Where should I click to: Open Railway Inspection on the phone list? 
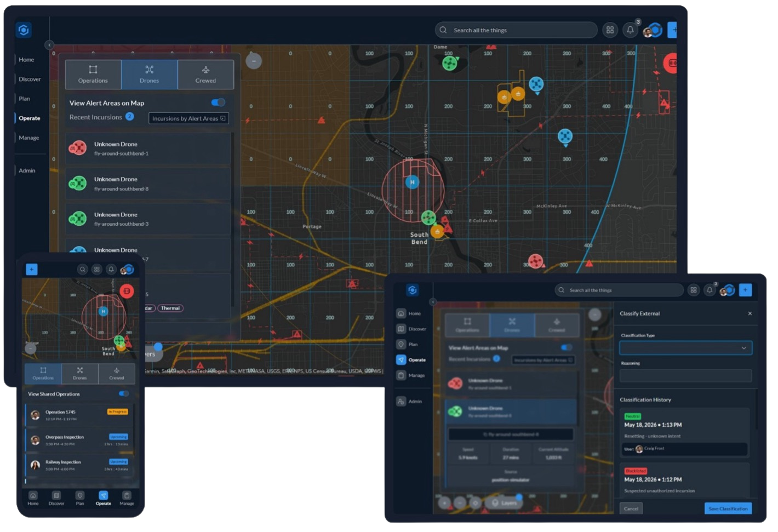tap(79, 465)
